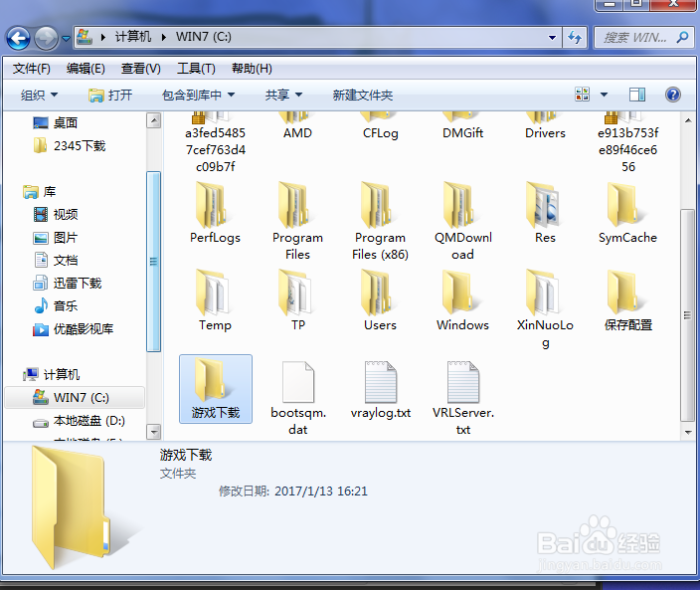This screenshot has width=700, height=590.
Task: Select 桌面 in navigation pane
Action: click(x=56, y=122)
